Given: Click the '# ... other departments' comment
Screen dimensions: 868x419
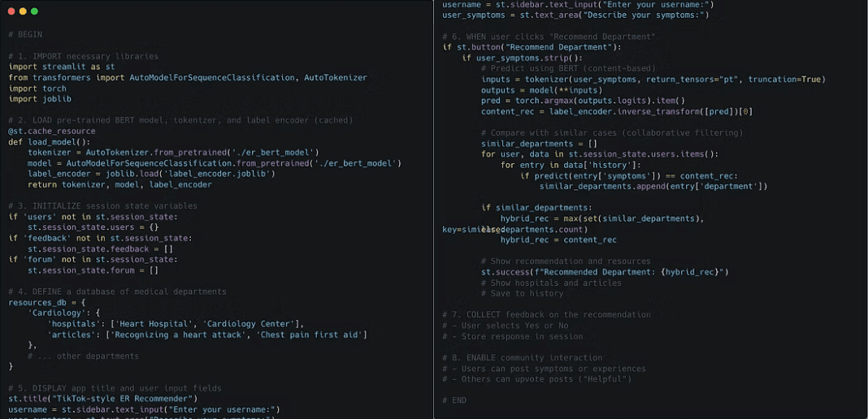Looking at the screenshot, I should click(x=83, y=356).
